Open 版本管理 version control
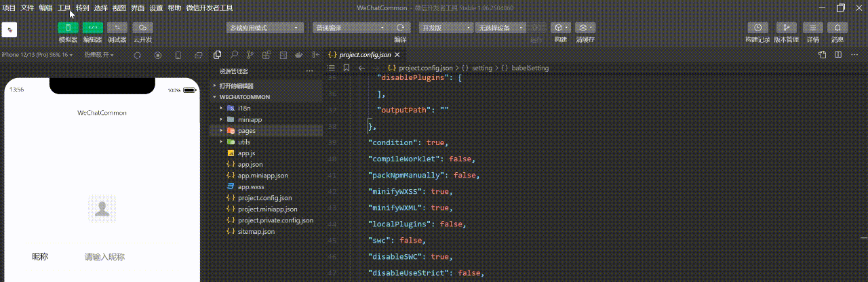The height and width of the screenshot is (282, 868). point(786,28)
